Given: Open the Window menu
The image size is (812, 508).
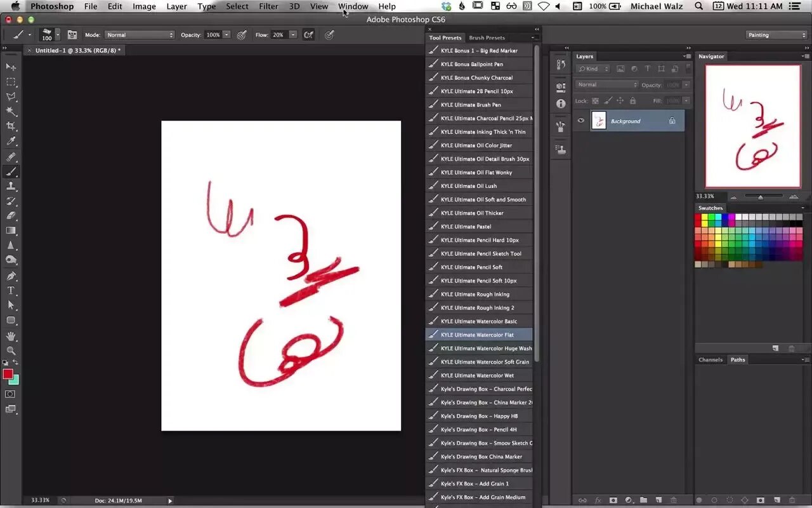Looking at the screenshot, I should coord(353,6).
